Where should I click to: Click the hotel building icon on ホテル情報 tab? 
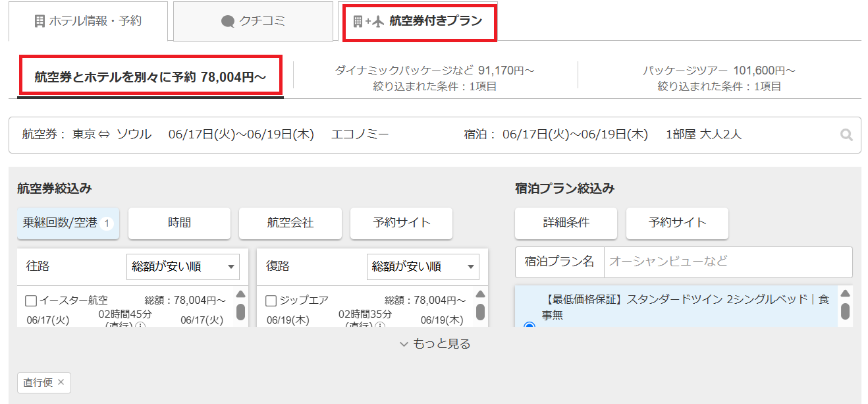40,21
